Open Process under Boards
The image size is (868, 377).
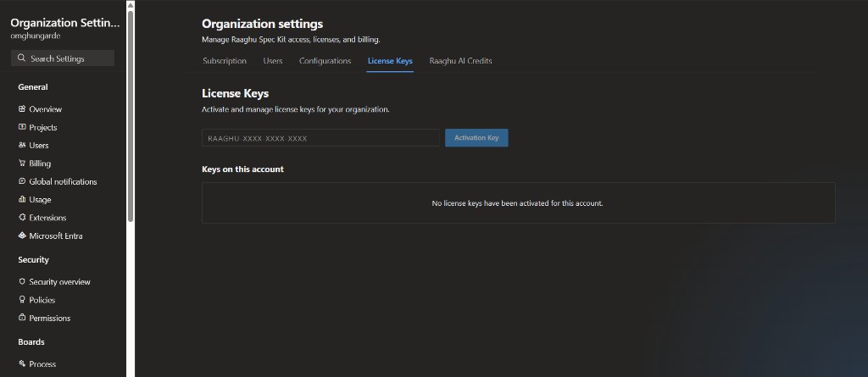[42, 364]
